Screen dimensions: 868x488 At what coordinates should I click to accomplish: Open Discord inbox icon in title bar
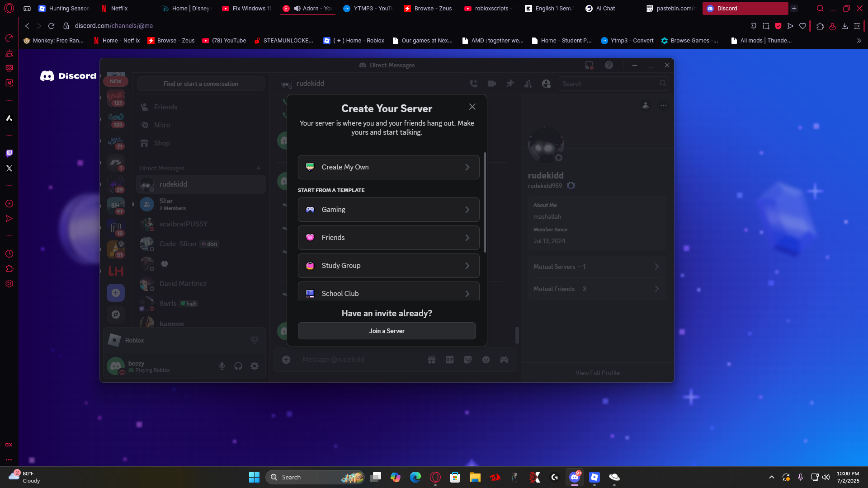pyautogui.click(x=589, y=65)
